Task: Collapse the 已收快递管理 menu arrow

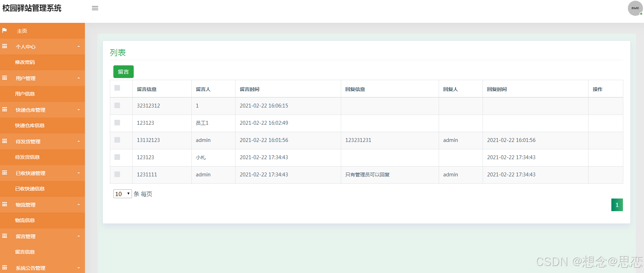Action: 79,173
